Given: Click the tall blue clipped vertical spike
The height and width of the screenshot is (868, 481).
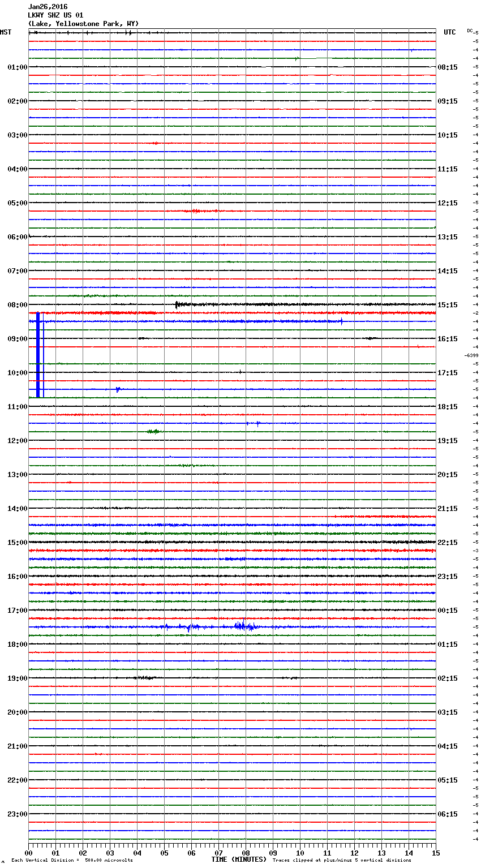Looking at the screenshot, I should [38, 355].
